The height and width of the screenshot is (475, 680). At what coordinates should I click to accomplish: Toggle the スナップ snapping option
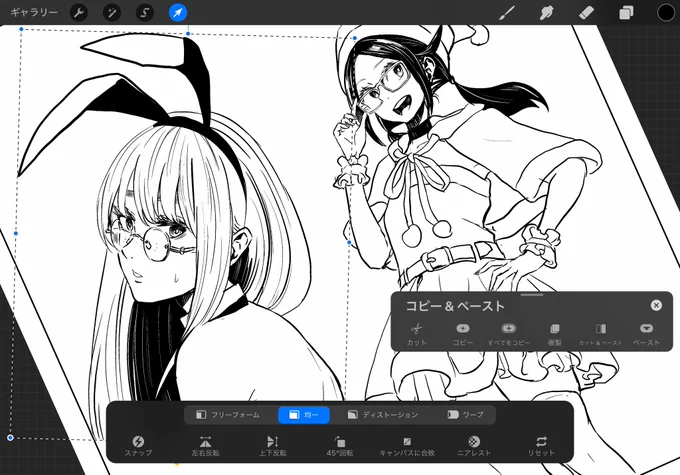tap(138, 446)
